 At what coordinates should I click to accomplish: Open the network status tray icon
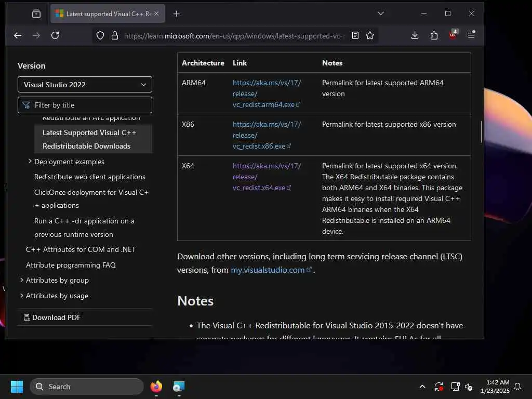tap(455, 387)
